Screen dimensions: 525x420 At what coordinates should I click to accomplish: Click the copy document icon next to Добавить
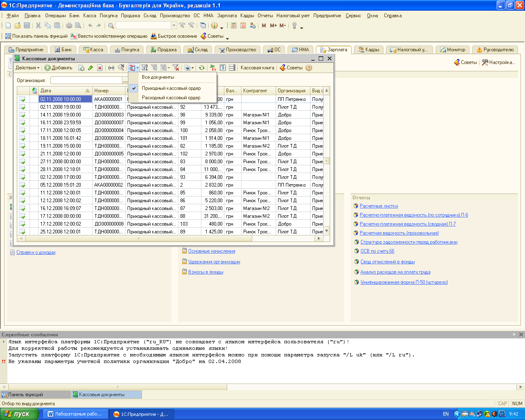pyautogui.click(x=81, y=68)
